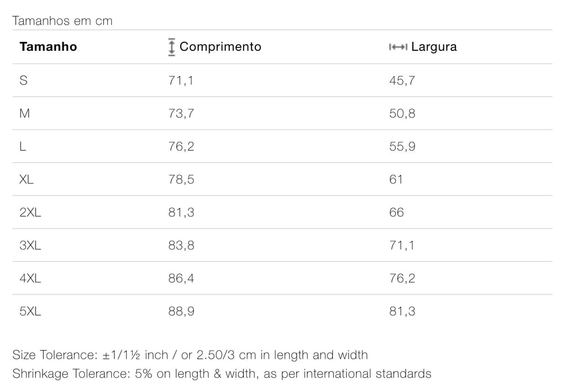Select the 3XL size row label
565x392 pixels.
point(30,245)
